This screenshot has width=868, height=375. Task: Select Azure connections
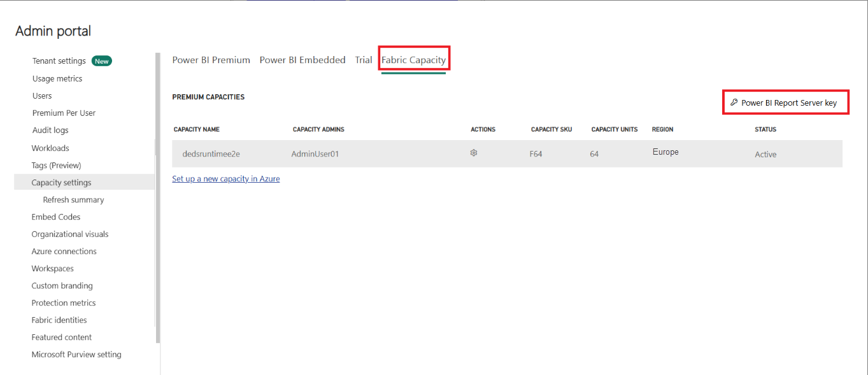pos(64,251)
